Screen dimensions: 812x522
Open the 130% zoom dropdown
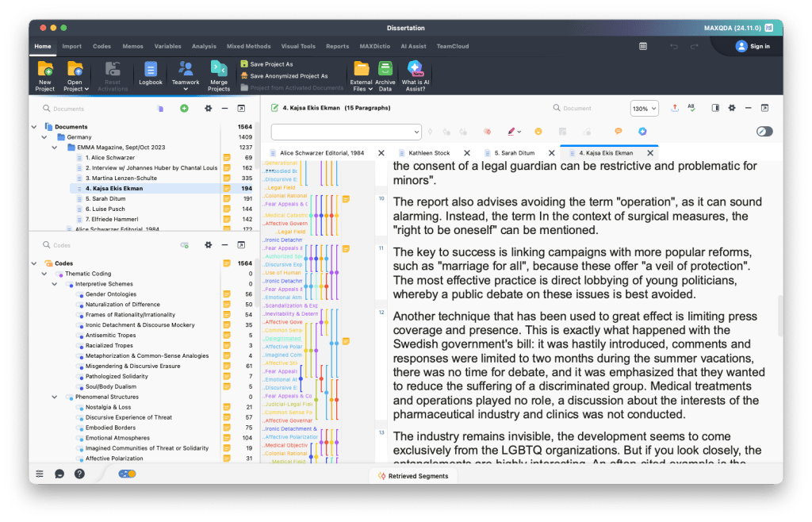[644, 108]
